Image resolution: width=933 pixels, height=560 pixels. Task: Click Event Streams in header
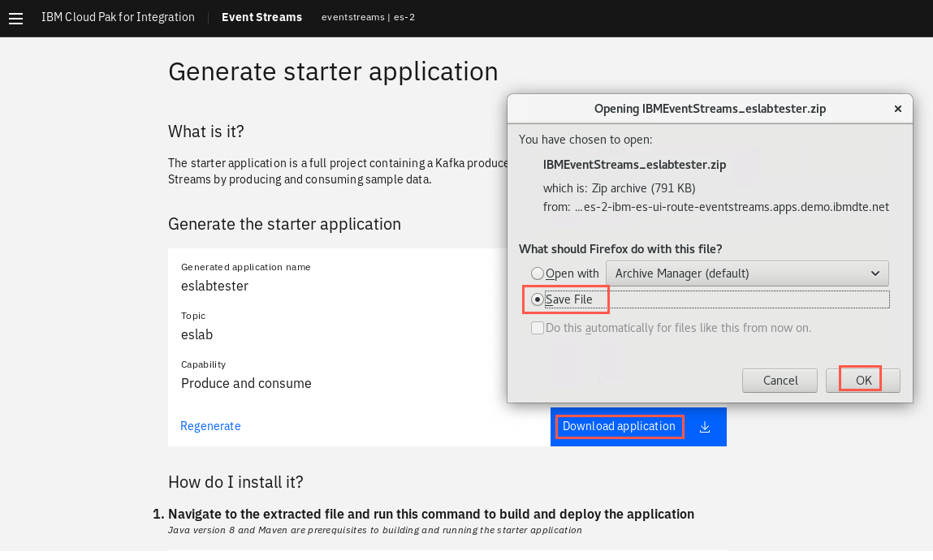click(x=261, y=17)
